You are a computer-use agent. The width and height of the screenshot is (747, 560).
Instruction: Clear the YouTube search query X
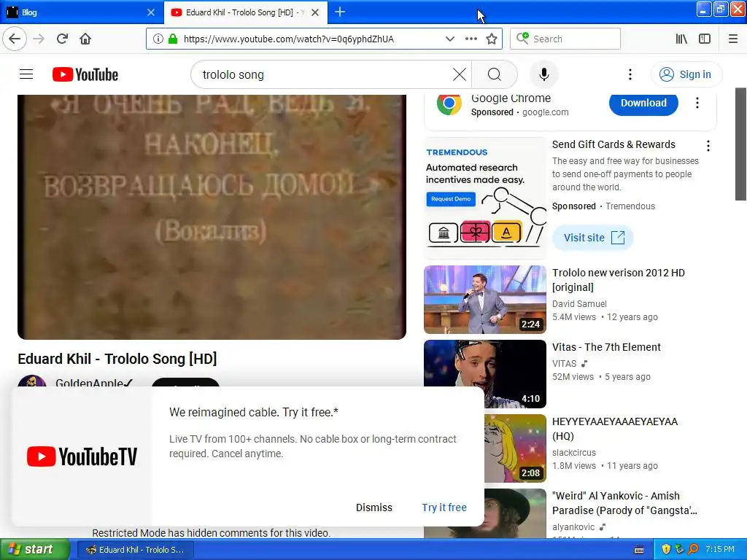460,74
